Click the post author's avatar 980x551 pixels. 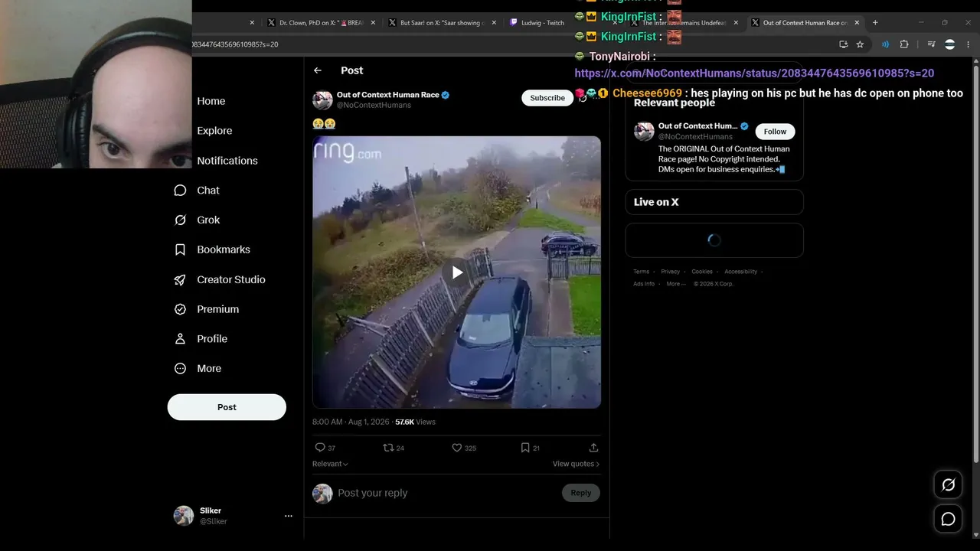click(x=322, y=100)
